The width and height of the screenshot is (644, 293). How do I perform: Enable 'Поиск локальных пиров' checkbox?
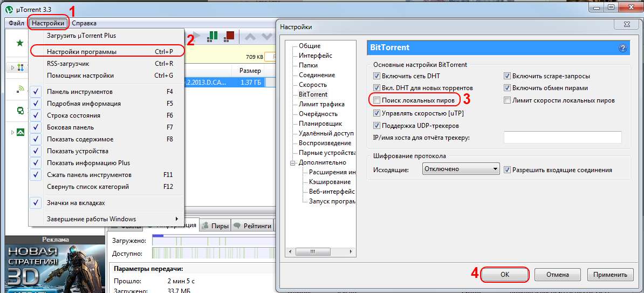click(x=376, y=100)
